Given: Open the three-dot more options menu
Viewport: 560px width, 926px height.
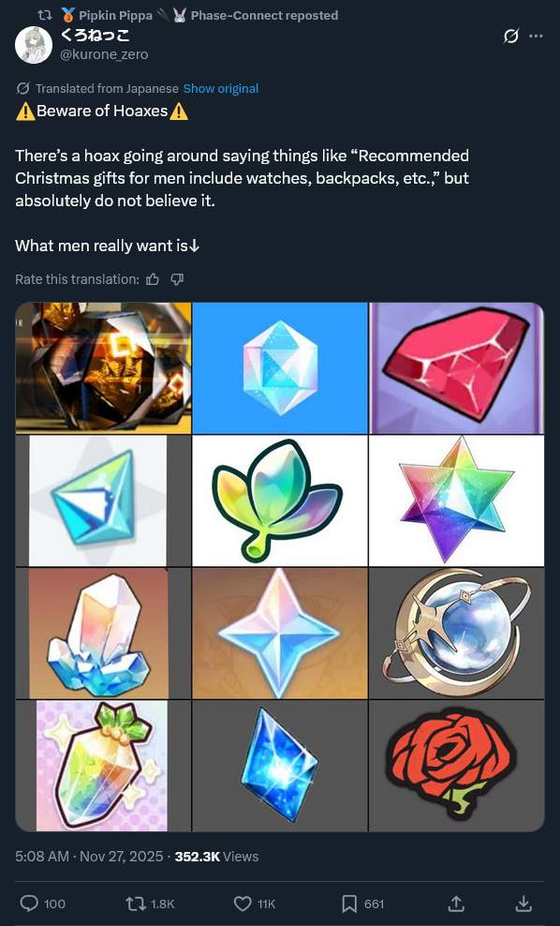Looking at the screenshot, I should [x=536, y=36].
